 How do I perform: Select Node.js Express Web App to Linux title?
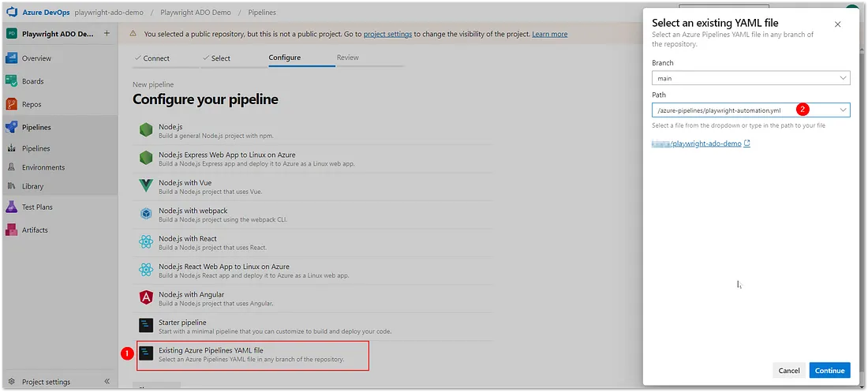click(x=227, y=155)
